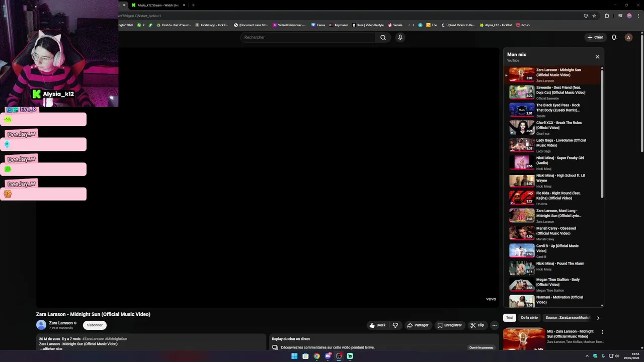This screenshot has height=362, width=644.
Task: Open YouTube notifications bell
Action: point(614,37)
